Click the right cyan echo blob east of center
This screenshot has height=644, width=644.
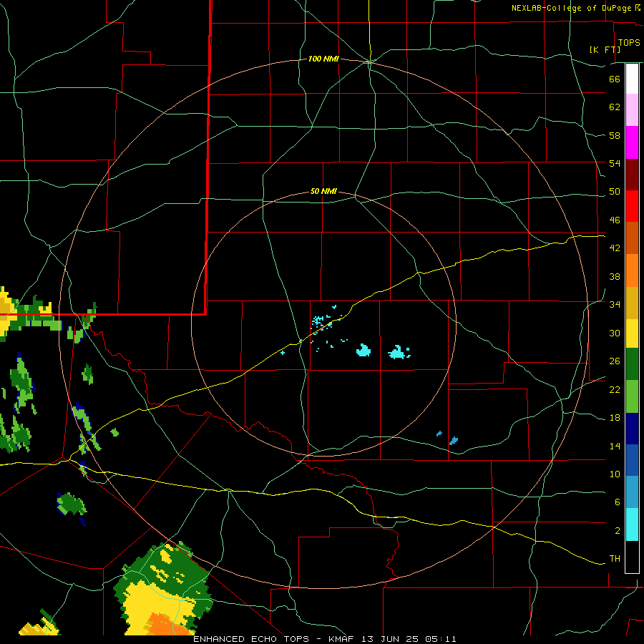tap(398, 352)
